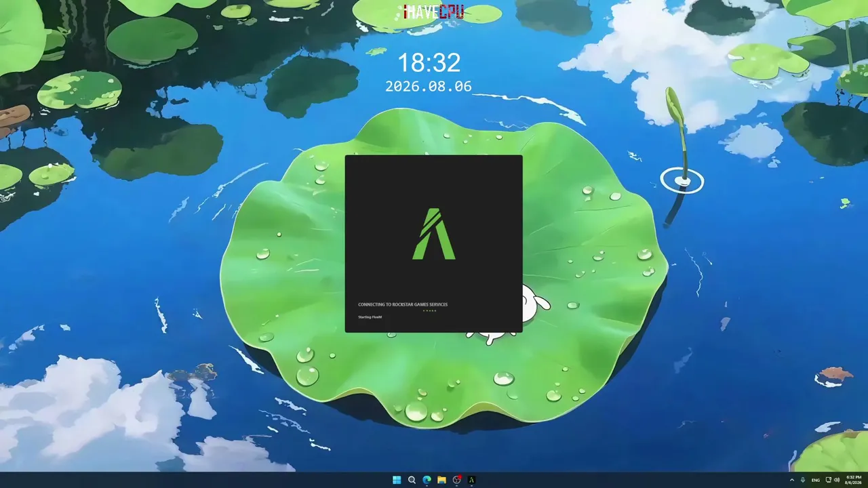Click the desktop clock widget reading 18:32
This screenshot has height=488, width=868.
click(x=429, y=63)
